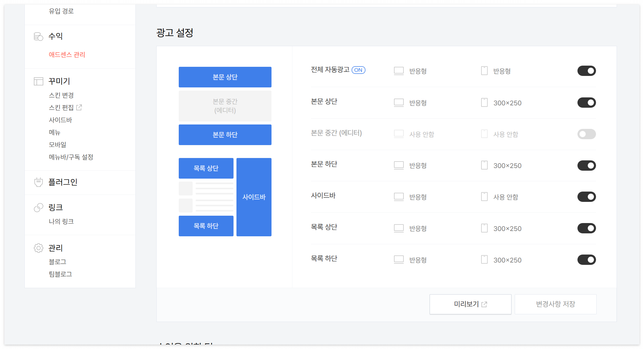644x349 pixels.
Task: Click the 관리 gear icon
Action: coord(38,248)
